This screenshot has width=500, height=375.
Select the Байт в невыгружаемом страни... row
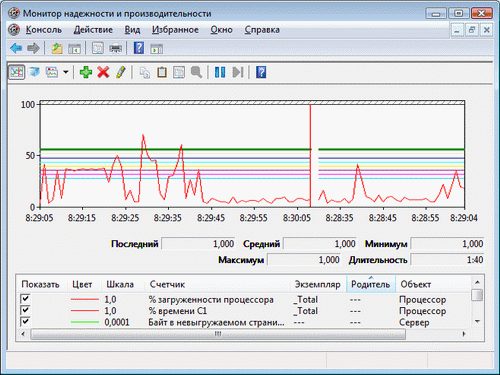click(243, 322)
